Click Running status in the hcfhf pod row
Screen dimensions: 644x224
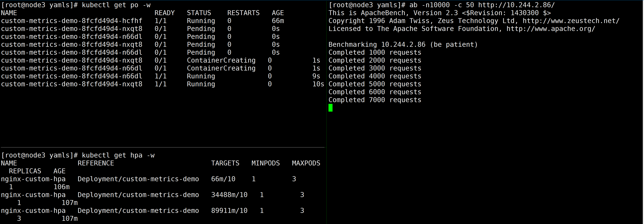(x=201, y=21)
